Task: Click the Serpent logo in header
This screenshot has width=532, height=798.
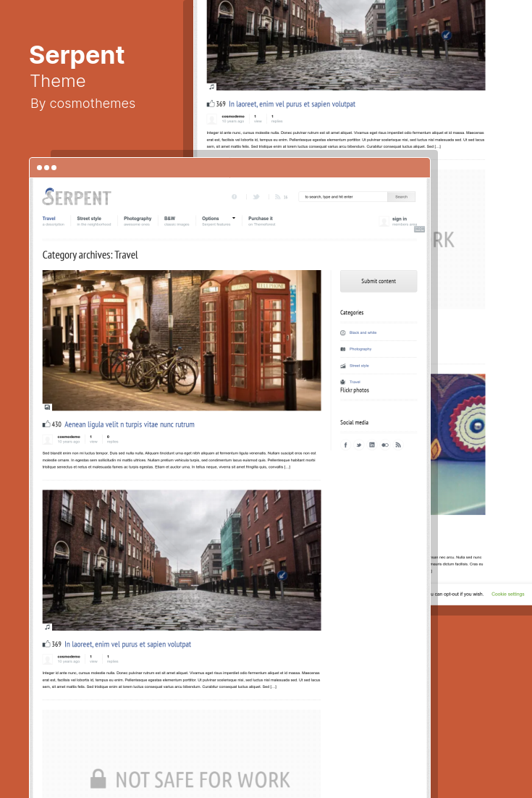Action: pyautogui.click(x=77, y=197)
